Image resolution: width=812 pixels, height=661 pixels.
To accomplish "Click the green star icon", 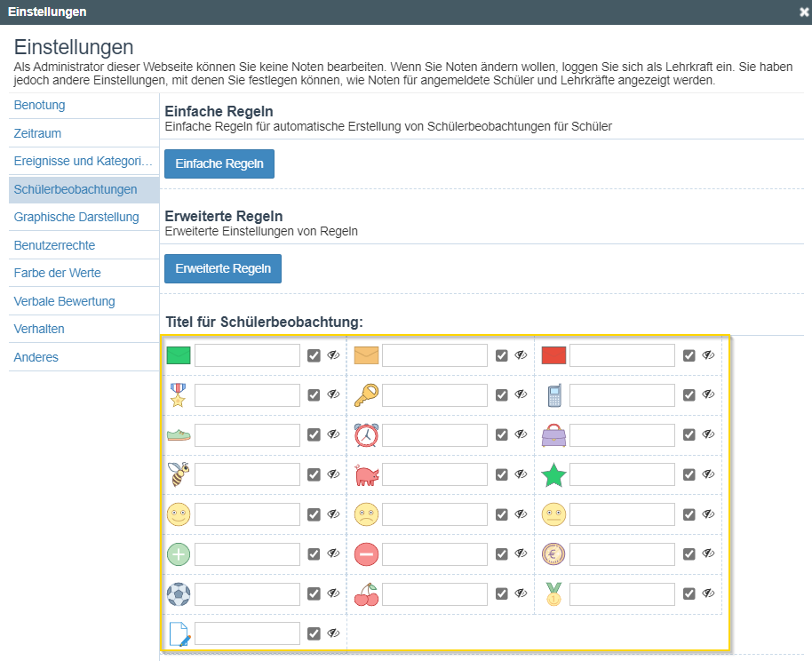I will [553, 475].
